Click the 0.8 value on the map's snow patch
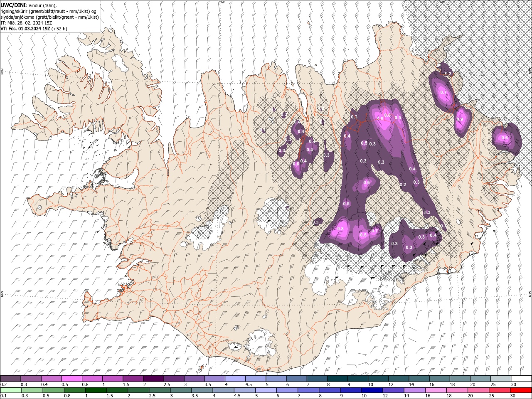Viewport: 532px width, 399px height. click(340, 229)
